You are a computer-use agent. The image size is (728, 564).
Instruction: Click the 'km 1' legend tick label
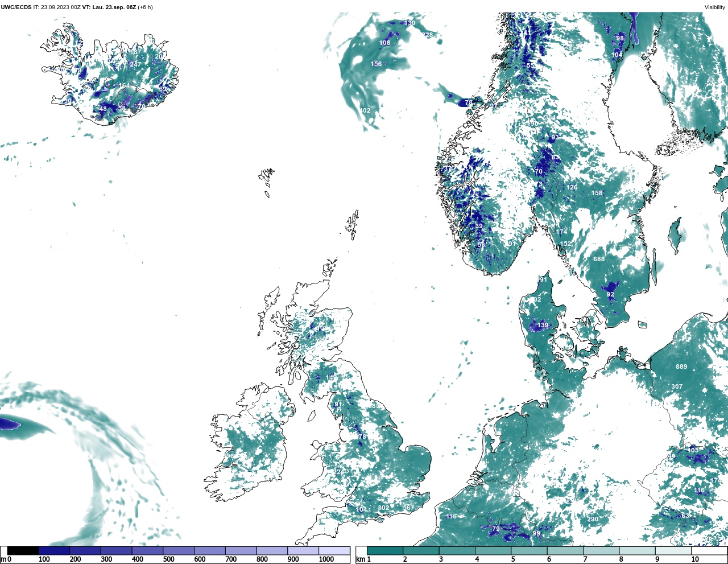coord(363,559)
